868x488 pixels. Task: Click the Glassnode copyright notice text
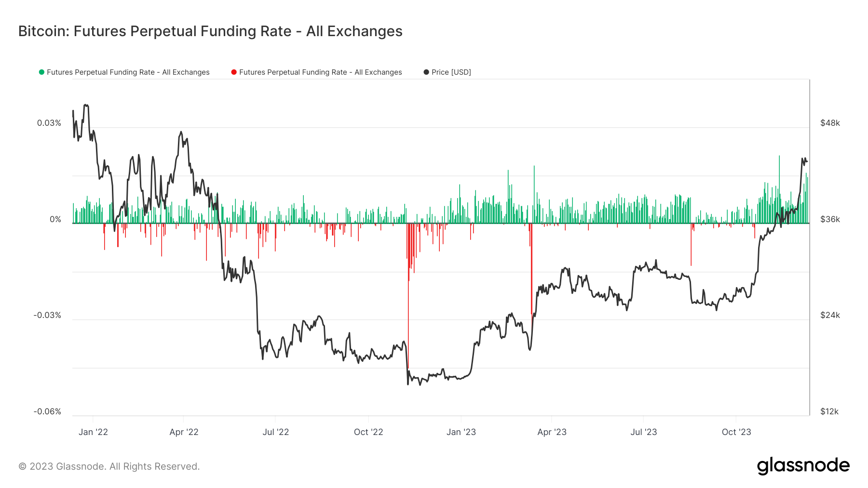(x=109, y=466)
